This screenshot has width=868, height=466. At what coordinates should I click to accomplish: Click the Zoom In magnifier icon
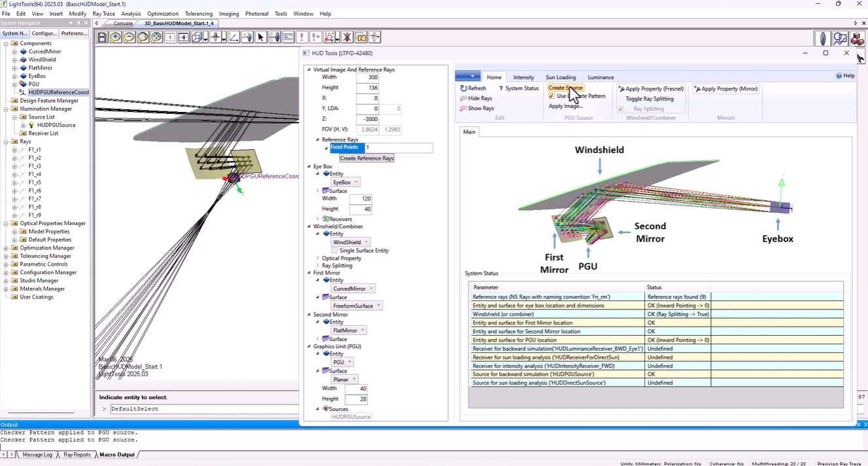pyautogui.click(x=115, y=37)
